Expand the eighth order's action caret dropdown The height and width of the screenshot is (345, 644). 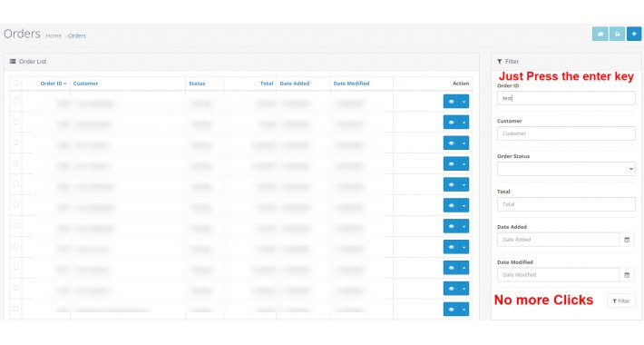pyautogui.click(x=464, y=247)
